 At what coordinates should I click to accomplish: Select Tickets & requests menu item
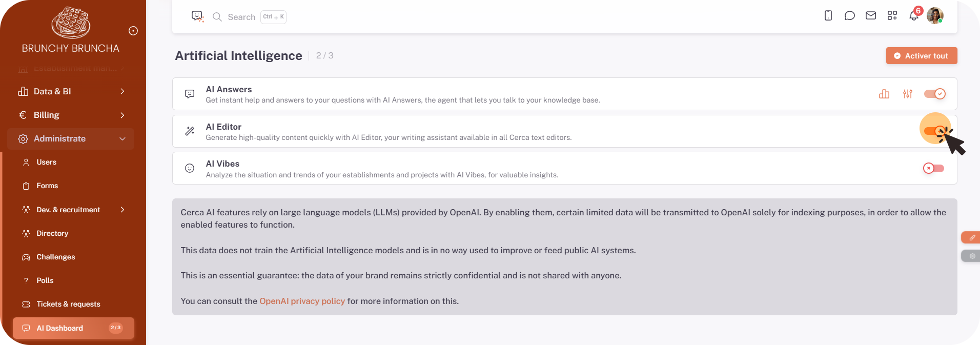(x=68, y=304)
